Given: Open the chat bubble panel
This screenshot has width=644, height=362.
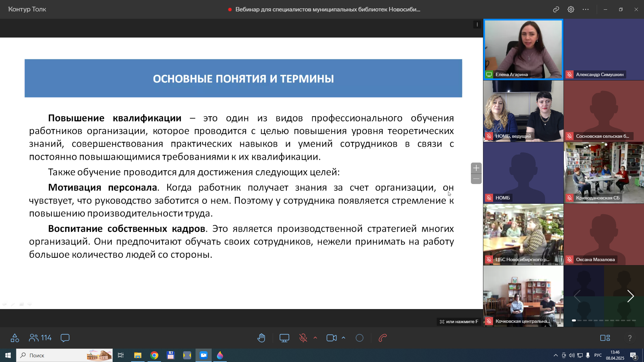Looking at the screenshot, I should pos(65,338).
